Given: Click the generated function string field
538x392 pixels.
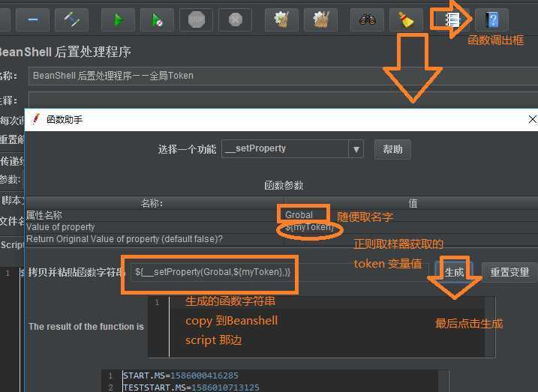Looking at the screenshot, I should pyautogui.click(x=280, y=272).
